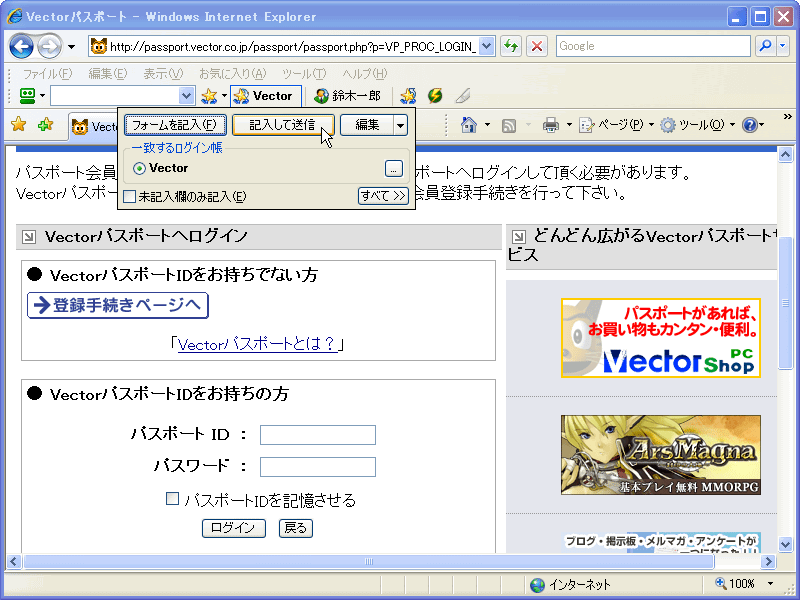
Task: Click the Vector passcard toolbar button
Action: click(x=266, y=95)
